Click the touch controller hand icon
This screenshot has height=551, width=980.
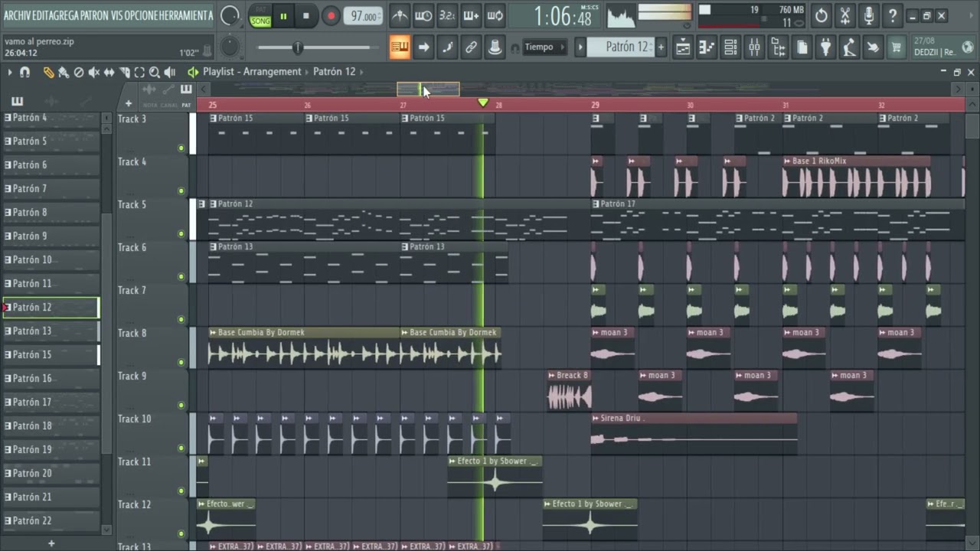coord(873,47)
